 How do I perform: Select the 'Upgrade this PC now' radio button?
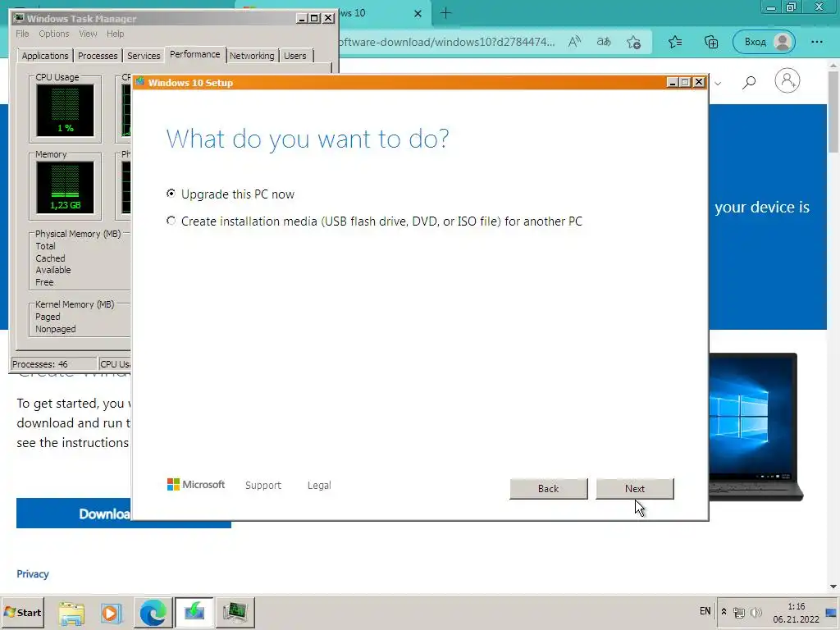[x=171, y=194]
